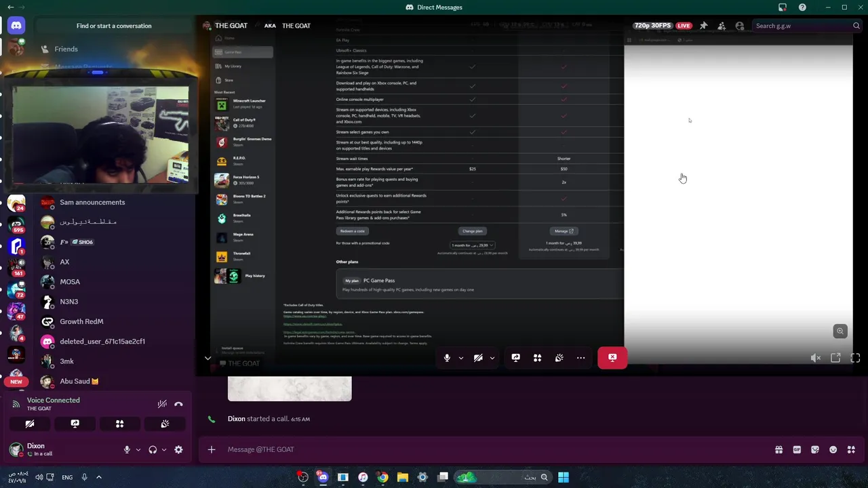Image resolution: width=868 pixels, height=488 pixels.
Task: Click screen share icon on call bar
Action: pos(515,358)
